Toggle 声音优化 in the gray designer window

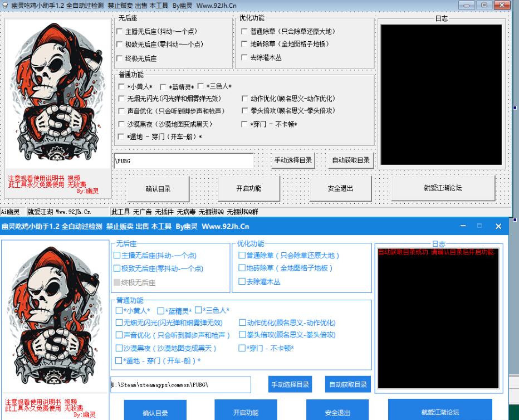click(x=121, y=111)
